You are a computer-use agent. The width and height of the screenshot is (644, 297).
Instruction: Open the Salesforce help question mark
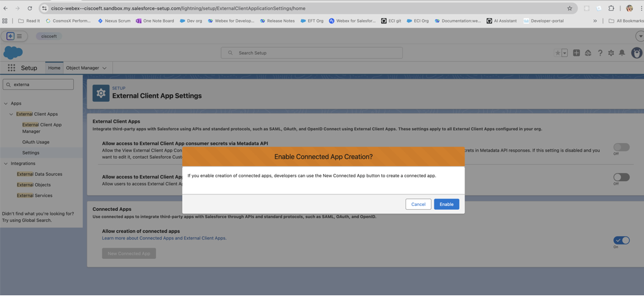(600, 53)
